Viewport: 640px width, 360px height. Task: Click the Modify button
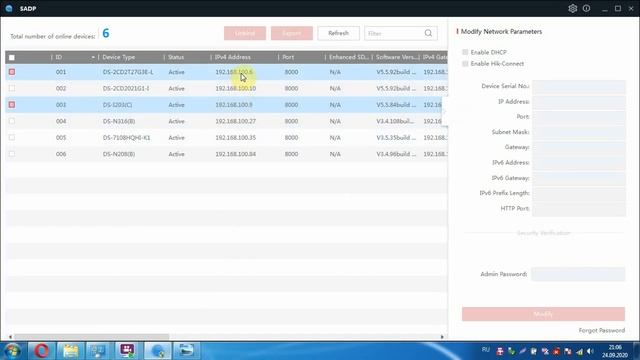click(543, 314)
